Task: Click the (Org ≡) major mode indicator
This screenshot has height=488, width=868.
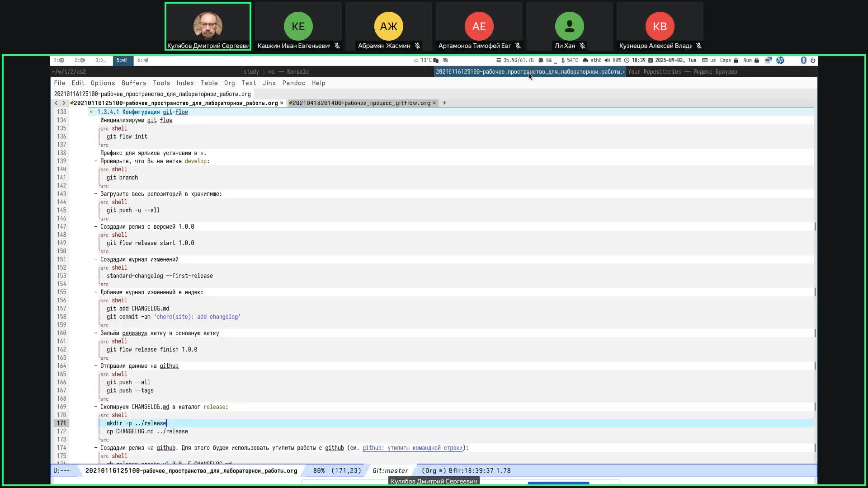Action: (x=434, y=471)
